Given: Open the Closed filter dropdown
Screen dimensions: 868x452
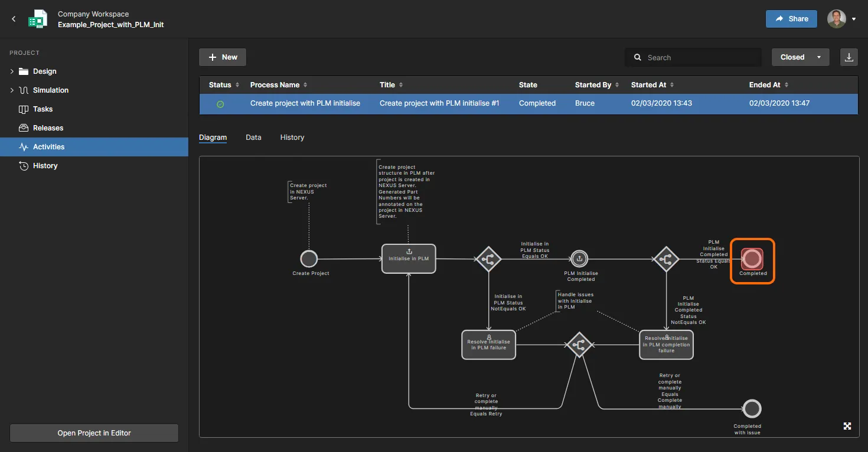Looking at the screenshot, I should coord(800,57).
